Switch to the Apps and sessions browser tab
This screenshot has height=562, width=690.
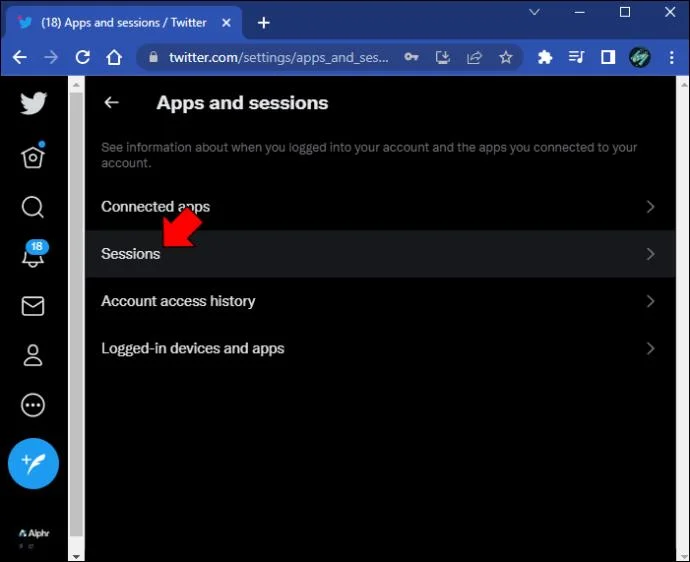click(124, 22)
